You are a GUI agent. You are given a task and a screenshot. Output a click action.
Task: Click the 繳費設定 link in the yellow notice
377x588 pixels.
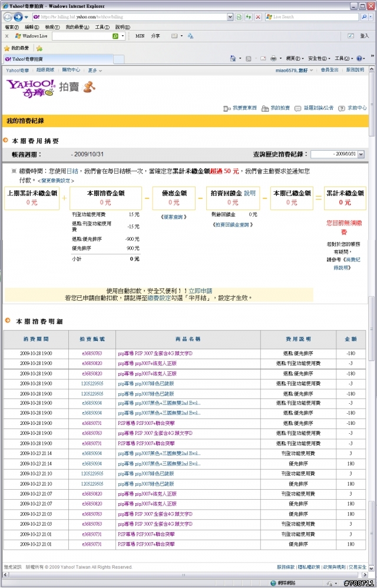click(159, 298)
